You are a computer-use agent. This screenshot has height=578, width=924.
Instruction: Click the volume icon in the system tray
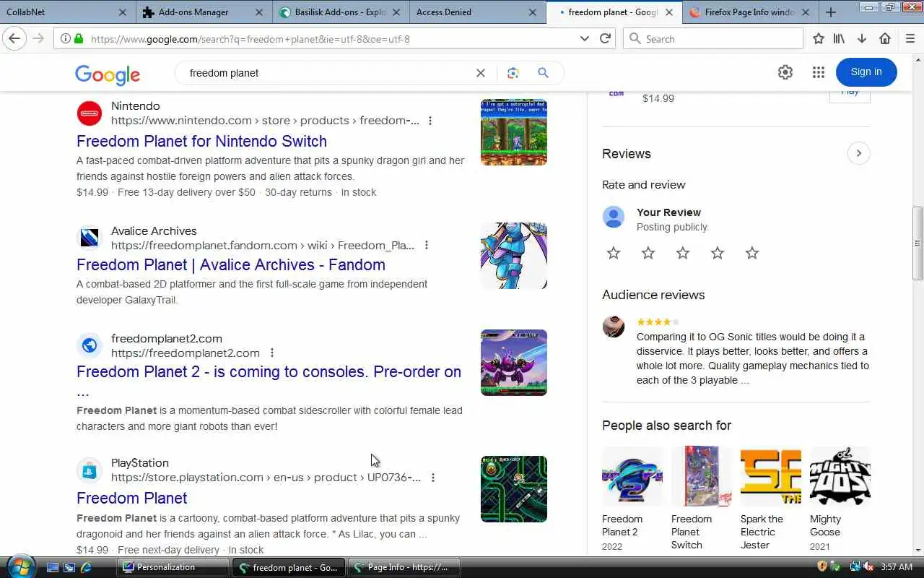click(x=868, y=567)
